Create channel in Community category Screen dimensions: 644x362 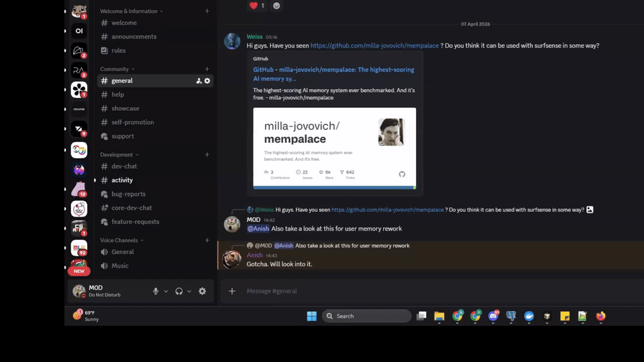pyautogui.click(x=207, y=69)
